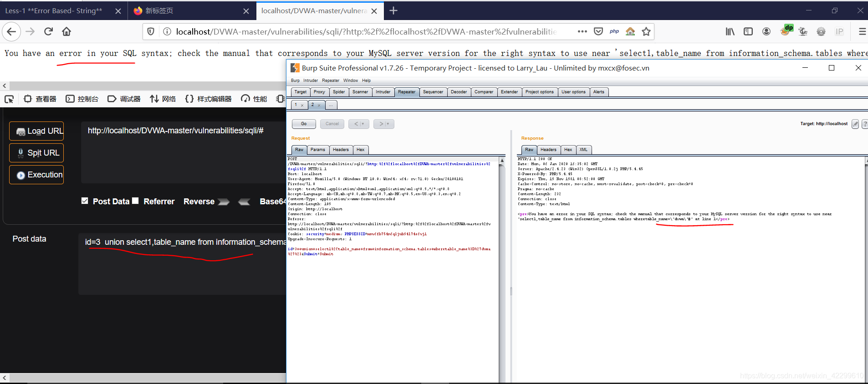
Task: Click the fox extension icon with dp badge
Action: point(786,30)
